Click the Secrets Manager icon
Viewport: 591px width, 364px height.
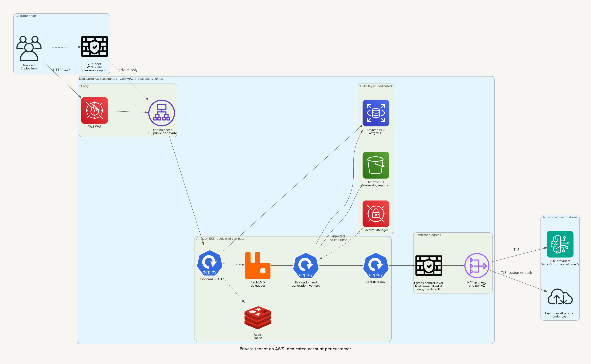pyautogui.click(x=376, y=214)
